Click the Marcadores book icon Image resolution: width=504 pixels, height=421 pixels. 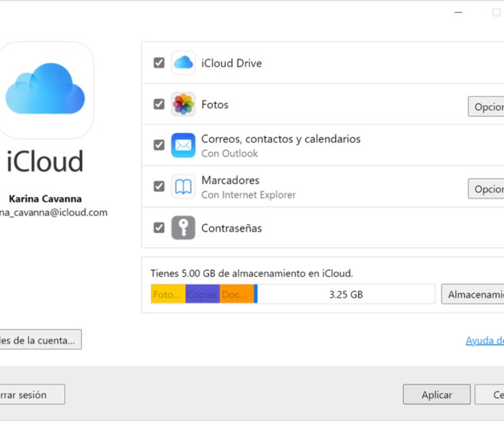tap(183, 187)
